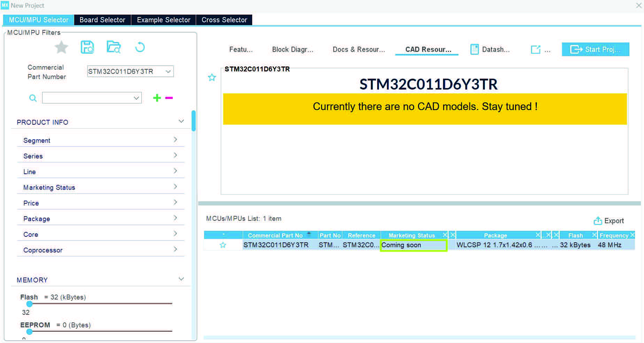Open the Cross Selector tab
Screen dimensions: 644x343
point(224,20)
